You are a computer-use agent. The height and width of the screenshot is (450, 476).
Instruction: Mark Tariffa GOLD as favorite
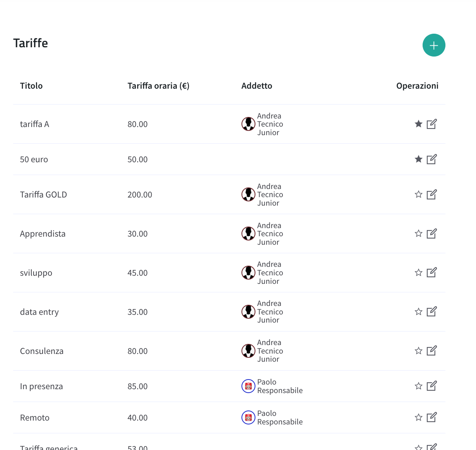(418, 194)
